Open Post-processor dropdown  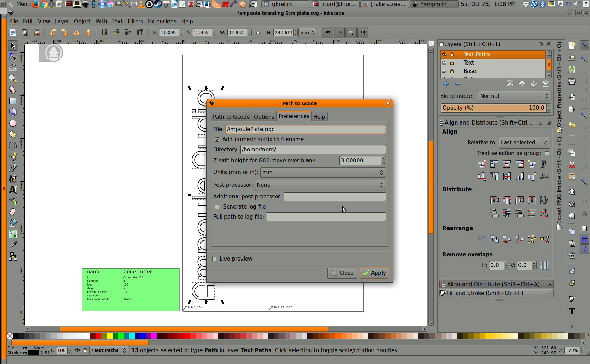click(x=320, y=185)
